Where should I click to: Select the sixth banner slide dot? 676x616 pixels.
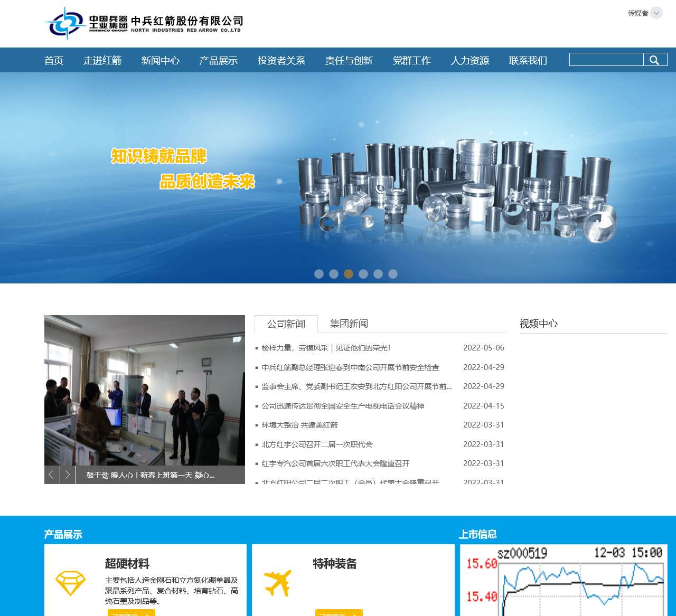393,273
